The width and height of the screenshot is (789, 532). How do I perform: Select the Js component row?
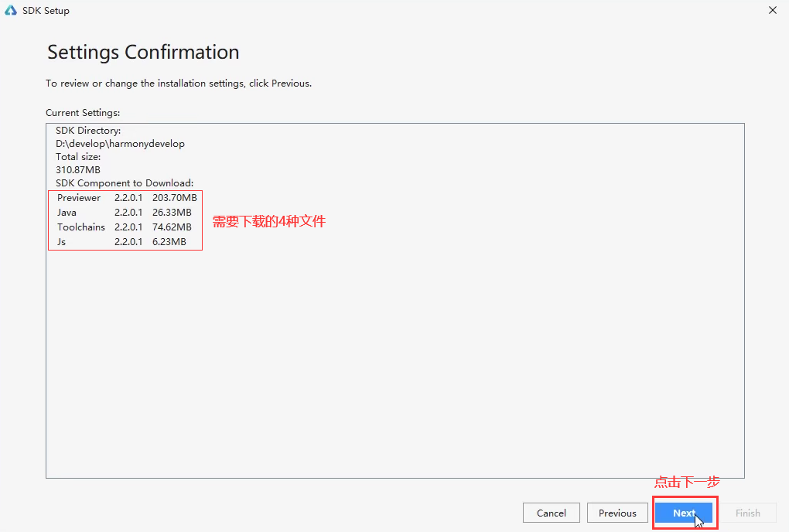click(x=121, y=241)
